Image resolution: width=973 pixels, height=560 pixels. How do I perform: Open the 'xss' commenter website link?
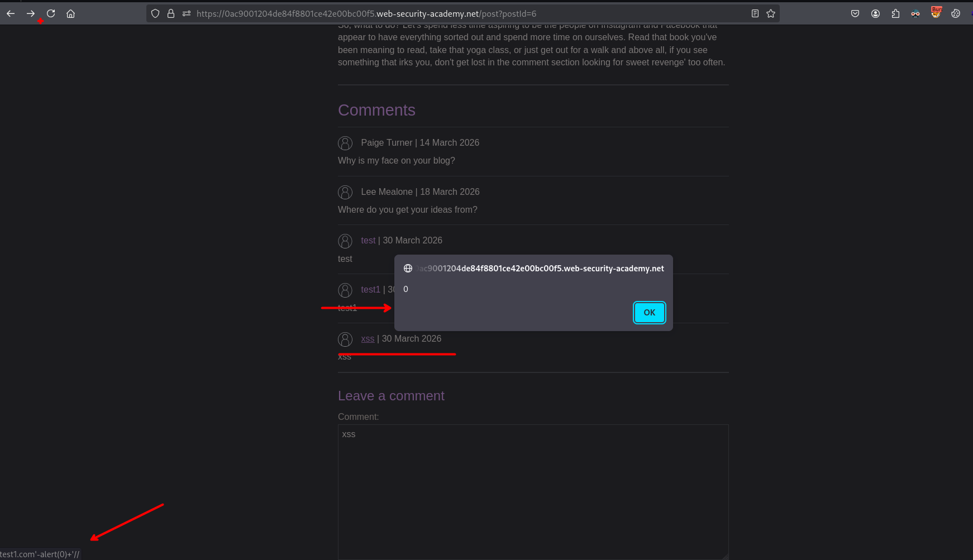[368, 339]
